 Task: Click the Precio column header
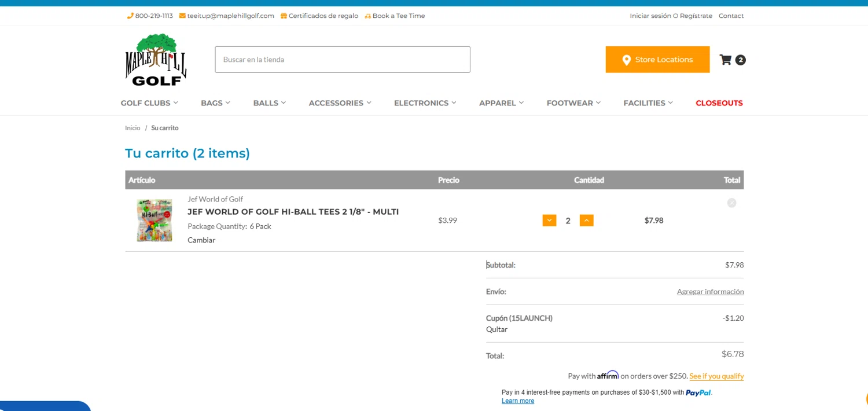(x=448, y=180)
